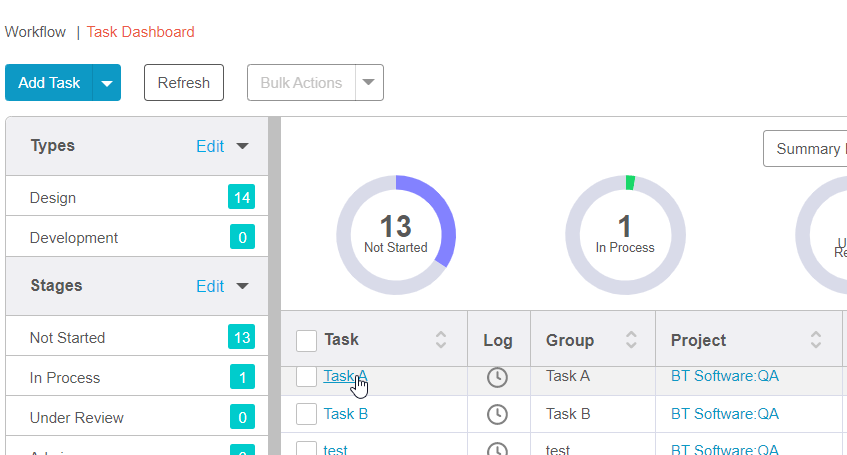Collapse the Types section arrow

tap(242, 146)
